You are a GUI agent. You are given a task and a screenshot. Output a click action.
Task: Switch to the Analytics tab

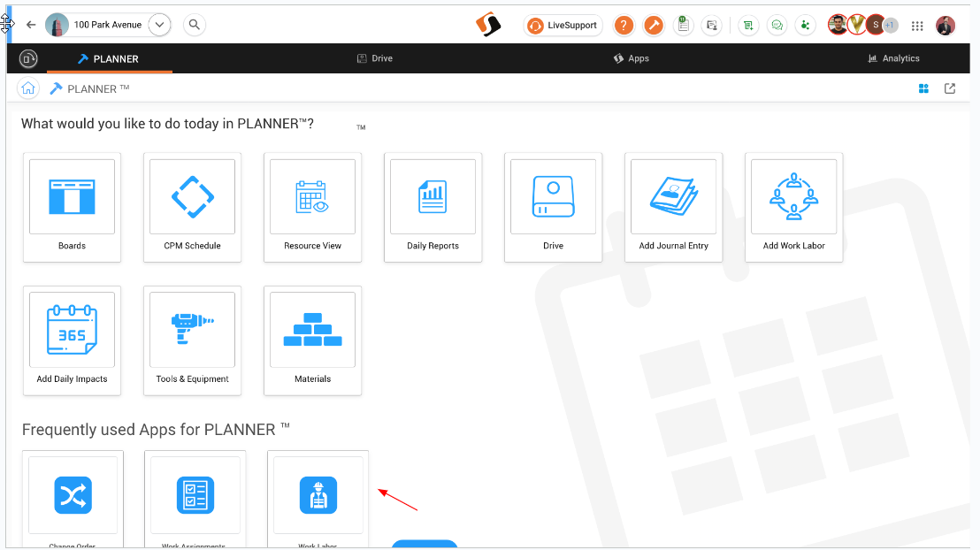point(893,58)
